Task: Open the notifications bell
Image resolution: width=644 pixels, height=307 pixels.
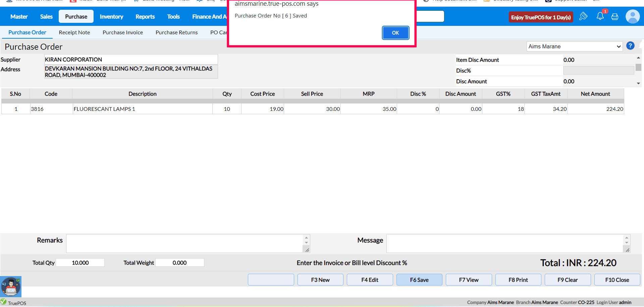Action: pos(600,16)
